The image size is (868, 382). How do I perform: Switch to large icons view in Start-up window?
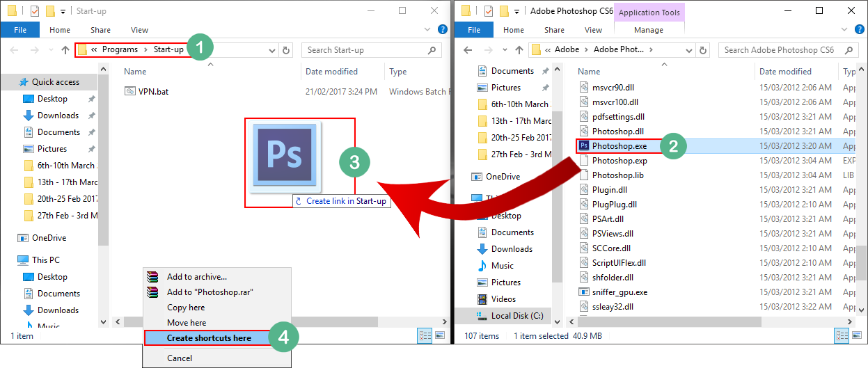440,335
